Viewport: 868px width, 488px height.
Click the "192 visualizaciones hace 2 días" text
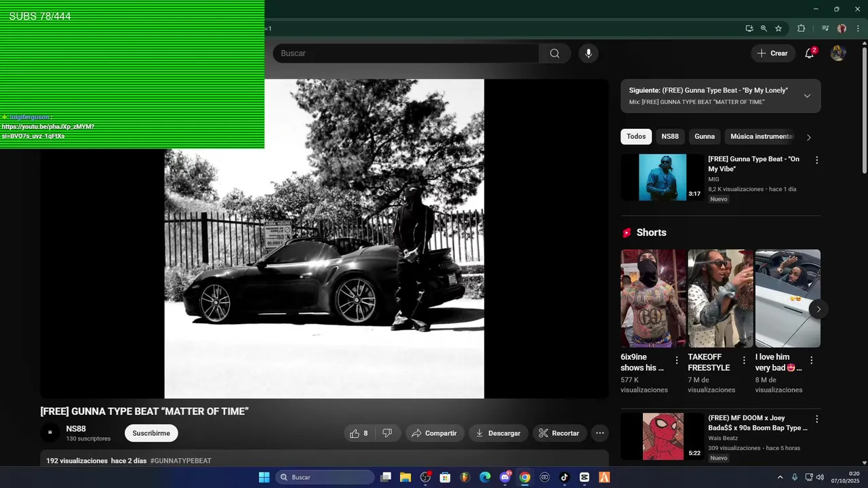[96, 461]
